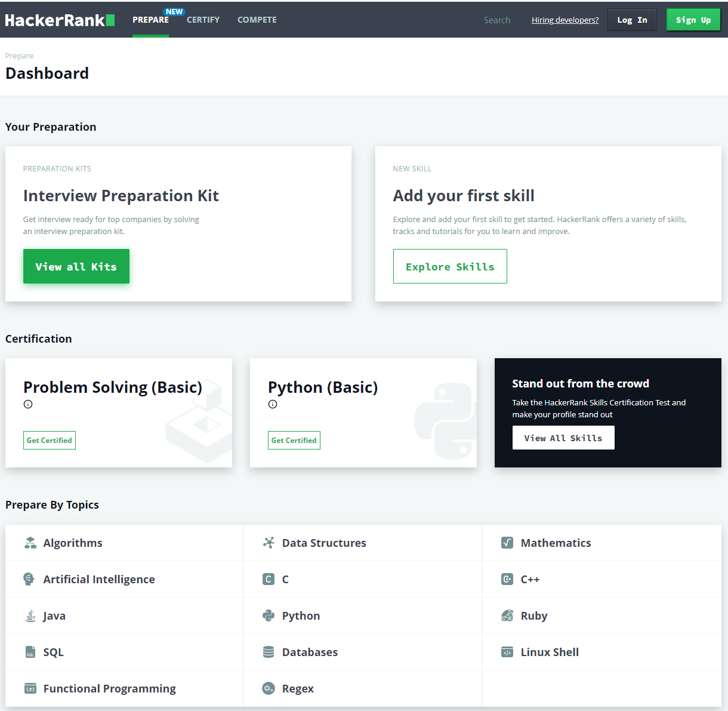Click the Log In button
The width and height of the screenshot is (728, 711).
click(632, 20)
